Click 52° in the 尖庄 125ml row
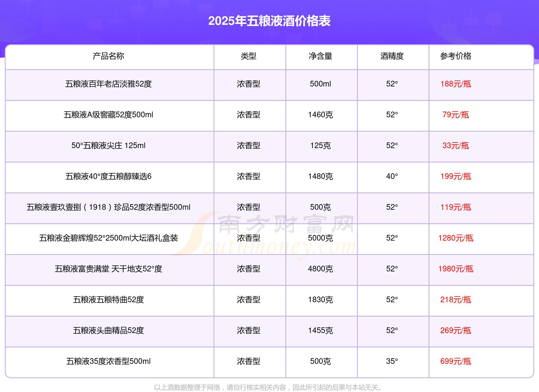Image resolution: width=539 pixels, height=392 pixels. coord(392,145)
